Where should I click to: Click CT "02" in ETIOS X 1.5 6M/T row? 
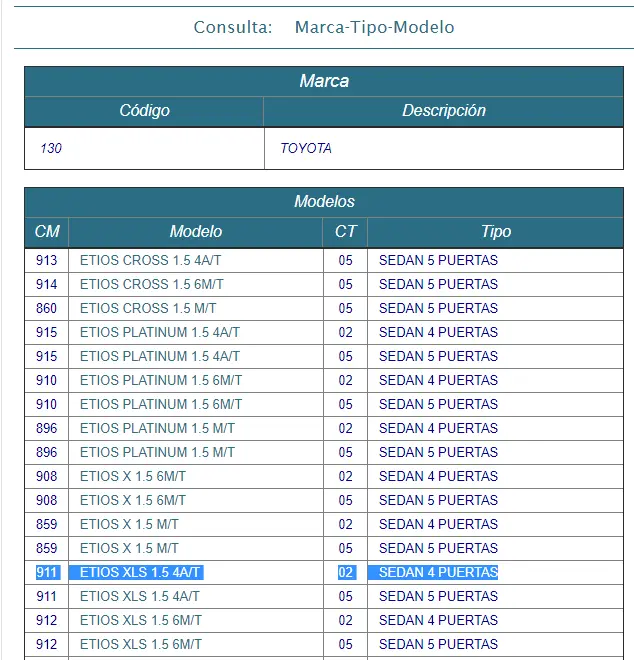point(345,476)
